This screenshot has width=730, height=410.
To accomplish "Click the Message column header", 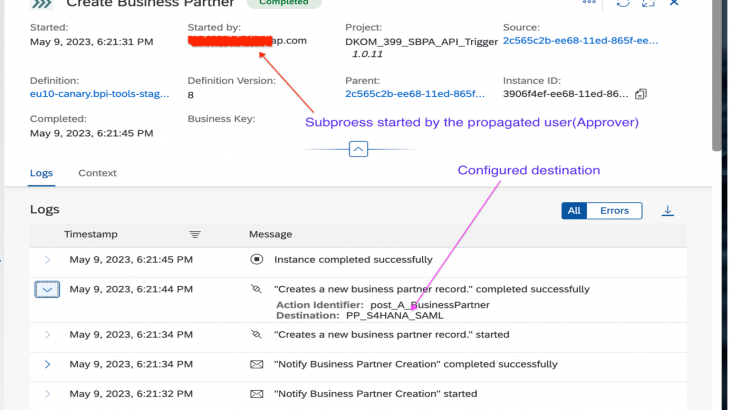I will point(270,234).
